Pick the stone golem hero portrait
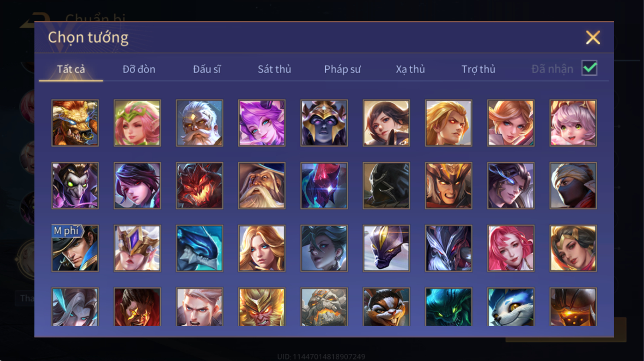The height and width of the screenshot is (361, 644). point(324,307)
